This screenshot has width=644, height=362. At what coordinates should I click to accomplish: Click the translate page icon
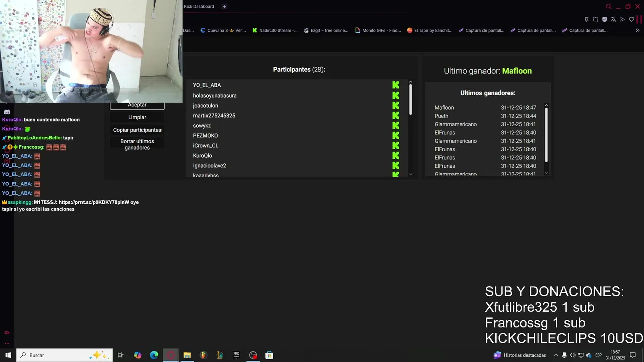pos(613,20)
